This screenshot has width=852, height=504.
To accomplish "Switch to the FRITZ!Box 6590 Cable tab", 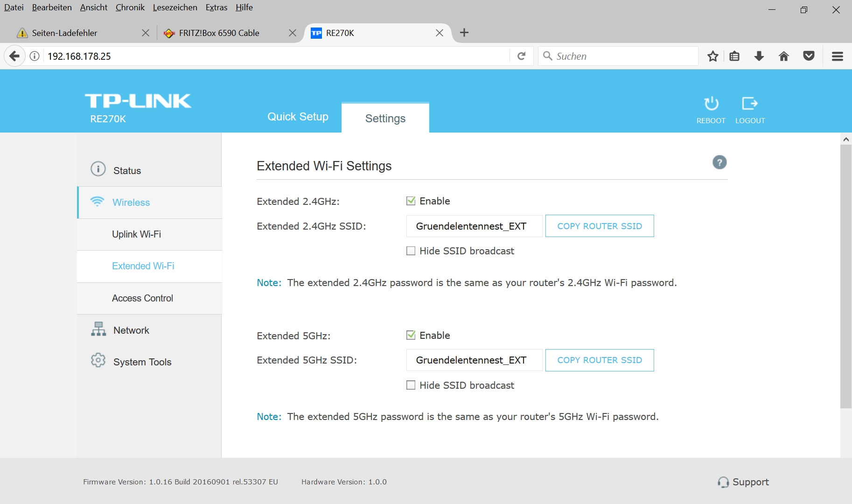I will [230, 33].
